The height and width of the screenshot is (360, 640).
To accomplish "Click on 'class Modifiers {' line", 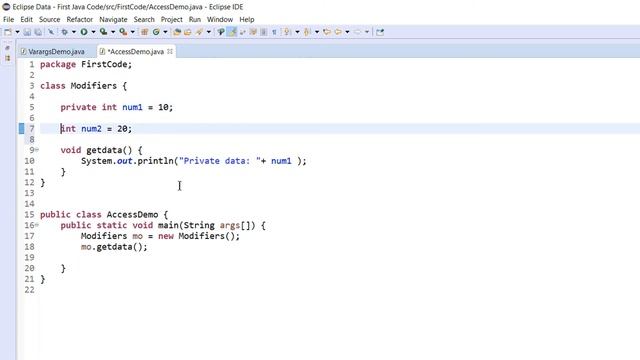I will click(x=84, y=86).
